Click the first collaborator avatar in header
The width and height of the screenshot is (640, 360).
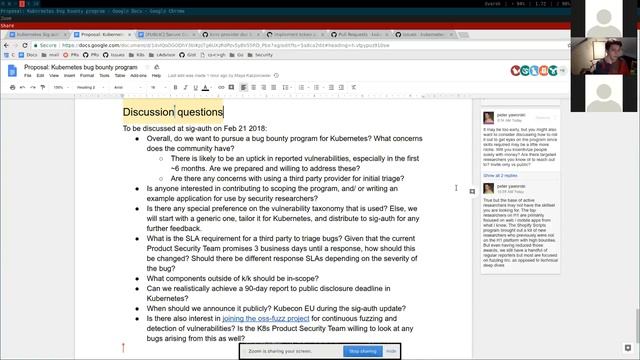(x=516, y=71)
